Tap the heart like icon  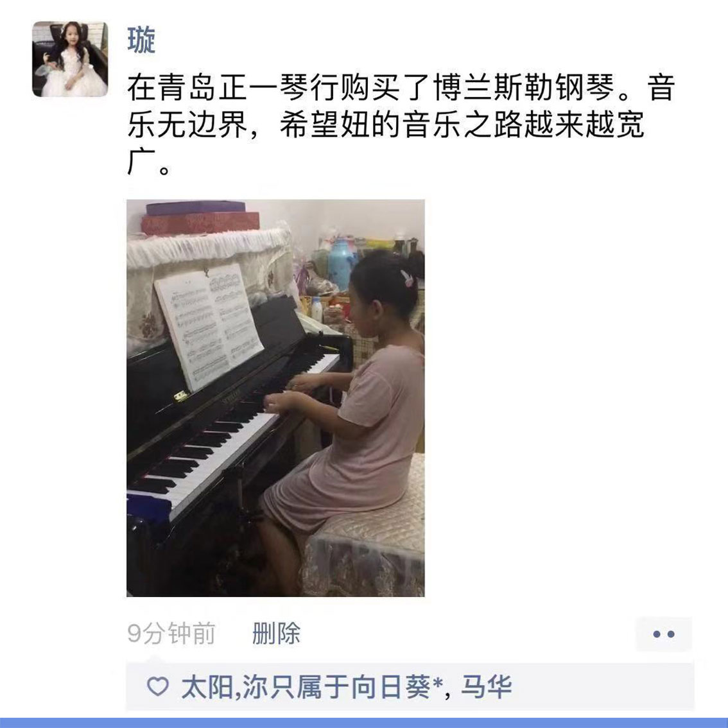[158, 687]
